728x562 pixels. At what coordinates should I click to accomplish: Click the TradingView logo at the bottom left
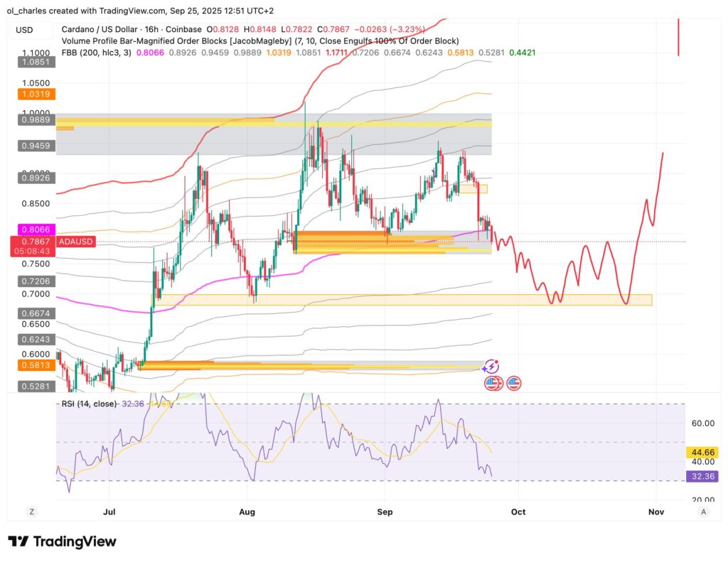62,541
